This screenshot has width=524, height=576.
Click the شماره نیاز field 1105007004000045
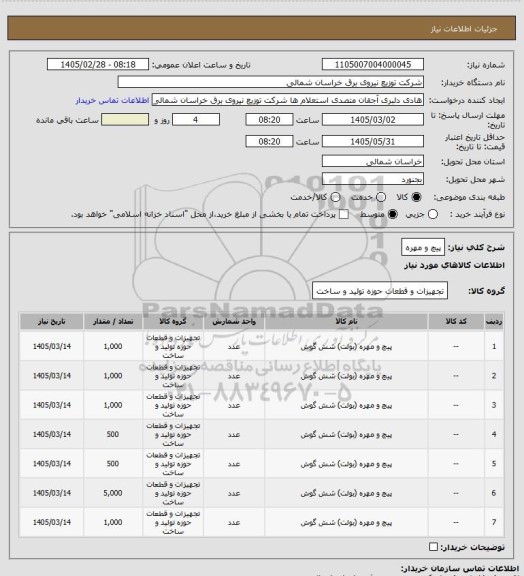pos(373,64)
